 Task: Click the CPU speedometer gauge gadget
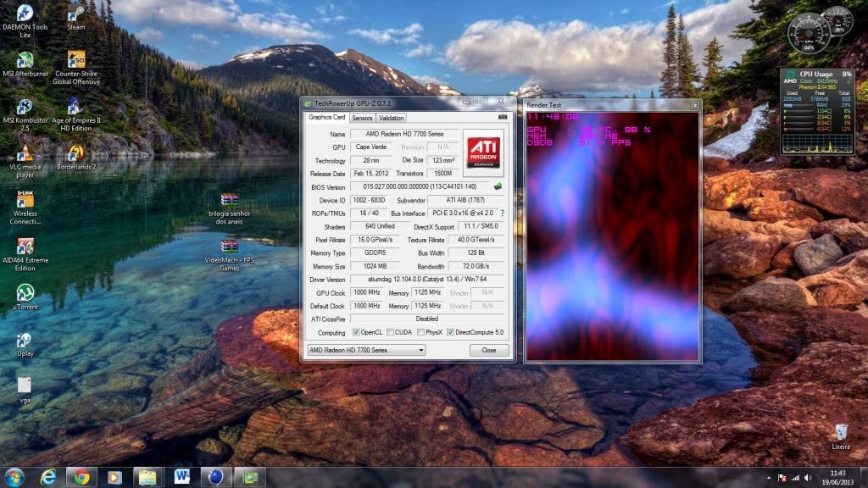click(x=810, y=33)
